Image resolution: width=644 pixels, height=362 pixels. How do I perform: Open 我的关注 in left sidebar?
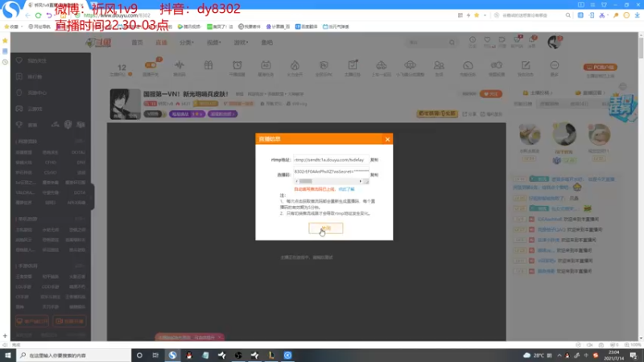tap(37, 61)
